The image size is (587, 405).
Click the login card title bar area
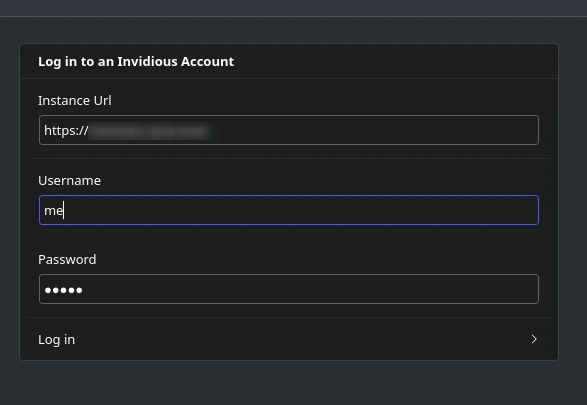tap(289, 61)
